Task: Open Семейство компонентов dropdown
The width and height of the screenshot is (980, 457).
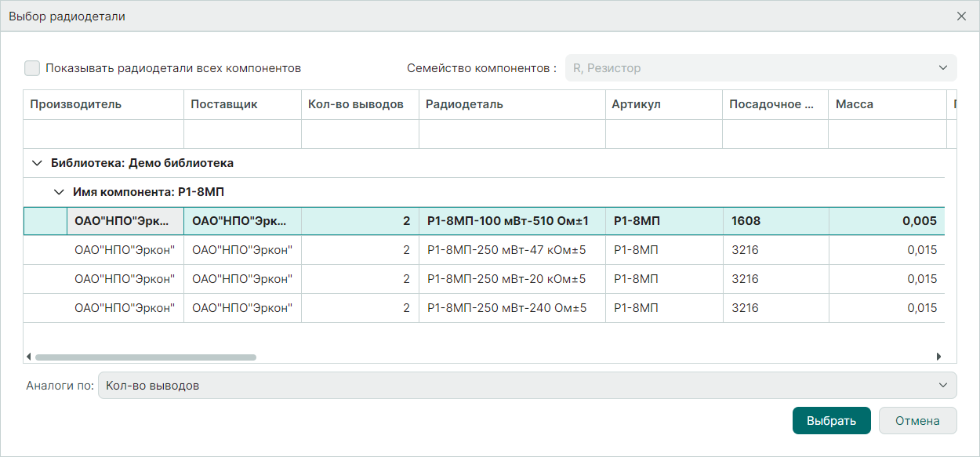Action: coord(760,68)
